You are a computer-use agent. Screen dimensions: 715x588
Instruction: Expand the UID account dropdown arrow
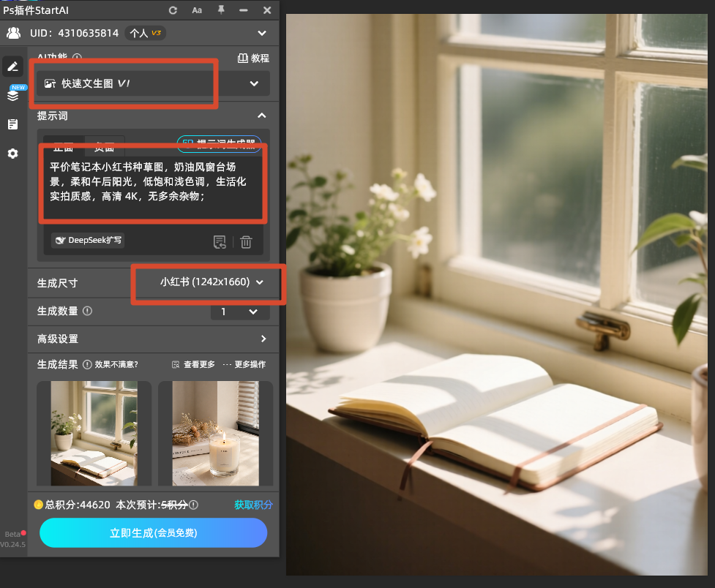point(262,33)
